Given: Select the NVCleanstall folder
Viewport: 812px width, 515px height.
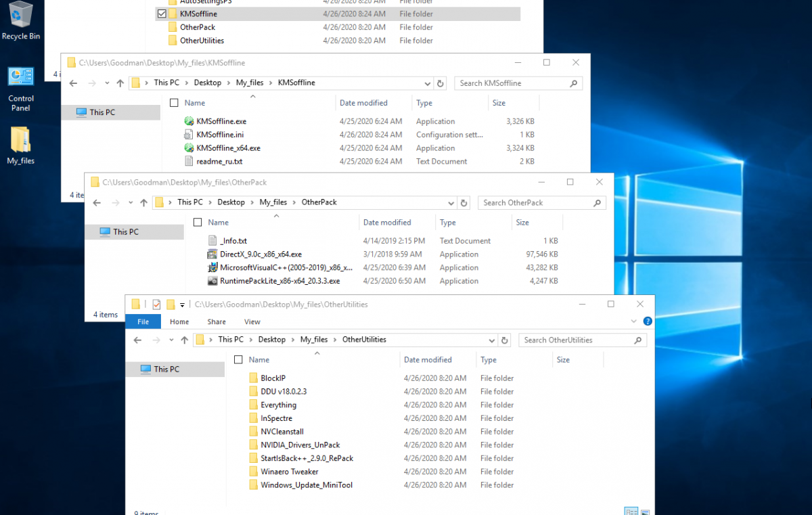Looking at the screenshot, I should coord(275,432).
